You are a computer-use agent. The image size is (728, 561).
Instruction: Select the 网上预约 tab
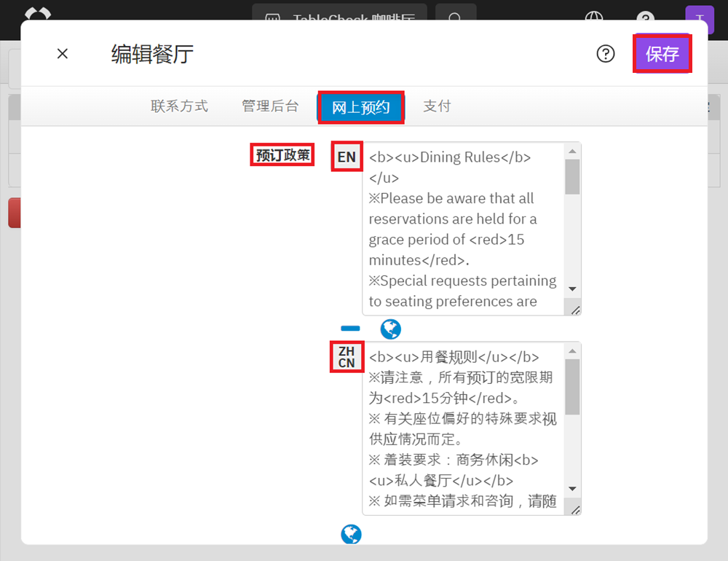coord(361,107)
